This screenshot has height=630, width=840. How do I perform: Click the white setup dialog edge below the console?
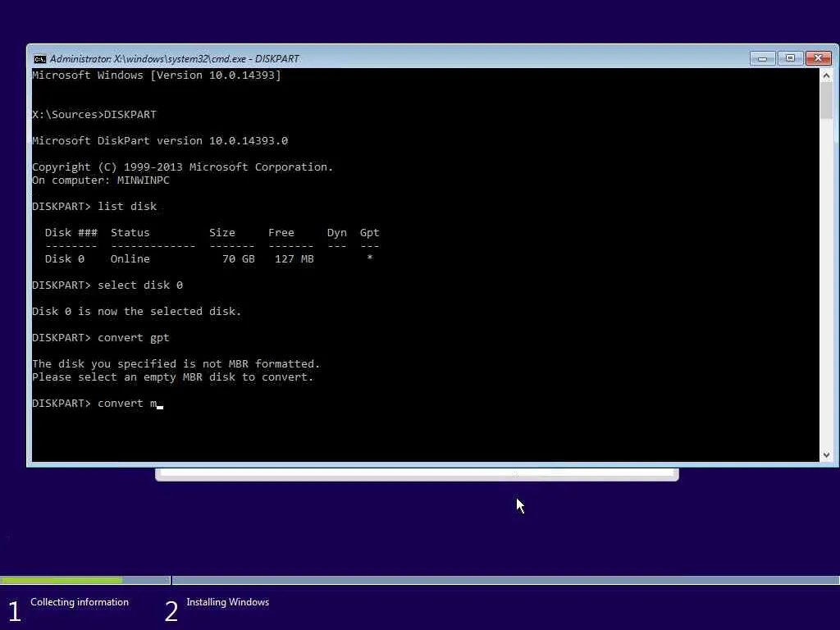coord(417,474)
